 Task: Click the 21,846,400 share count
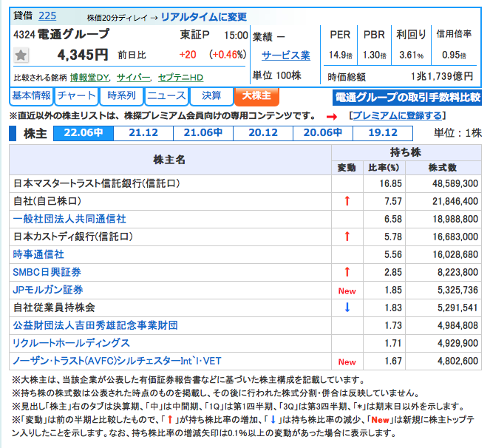[x=455, y=201]
